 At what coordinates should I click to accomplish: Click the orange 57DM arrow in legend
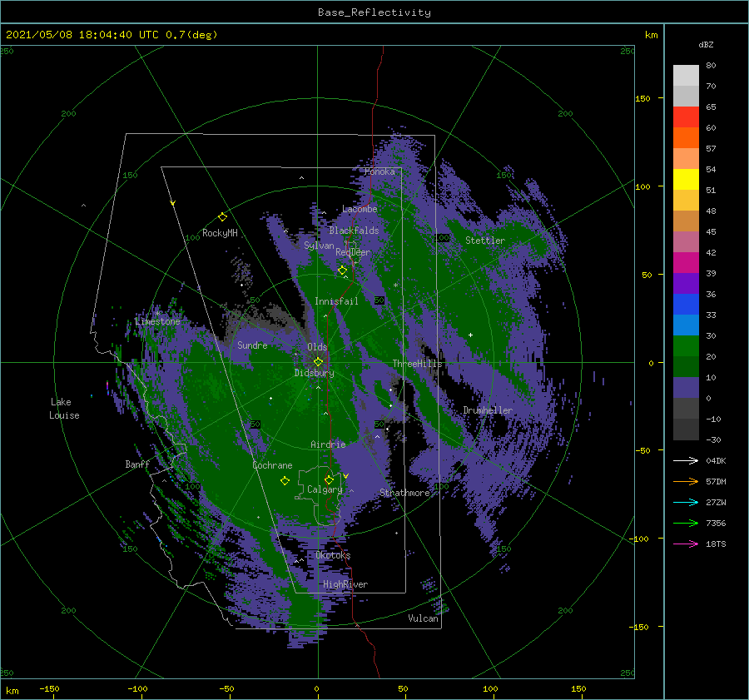[x=686, y=482]
